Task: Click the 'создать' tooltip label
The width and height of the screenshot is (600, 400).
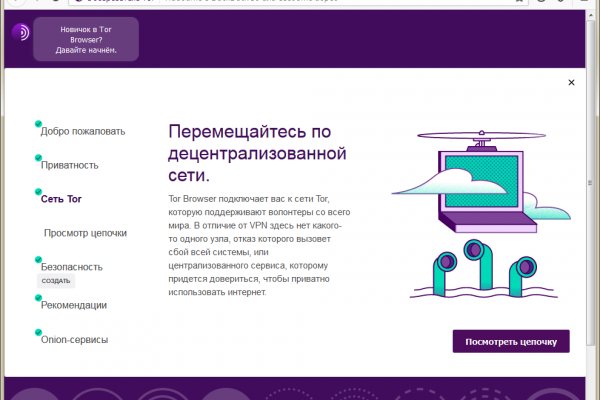Action: click(x=56, y=281)
